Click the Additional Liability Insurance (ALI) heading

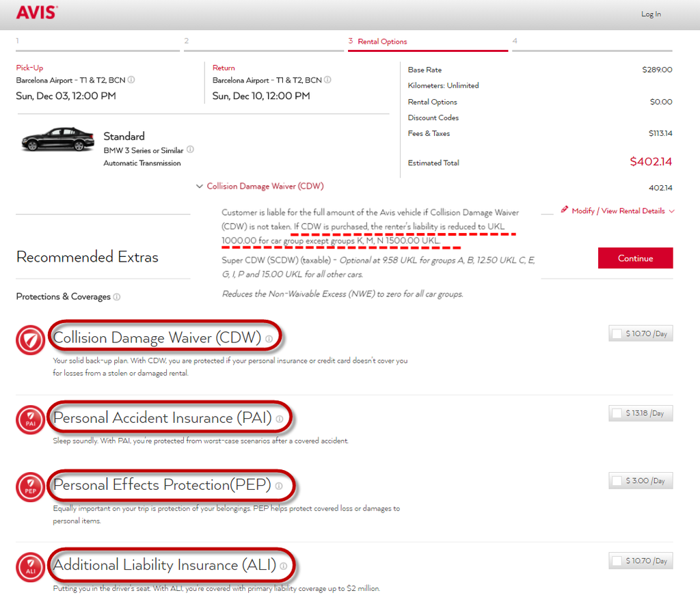165,564
